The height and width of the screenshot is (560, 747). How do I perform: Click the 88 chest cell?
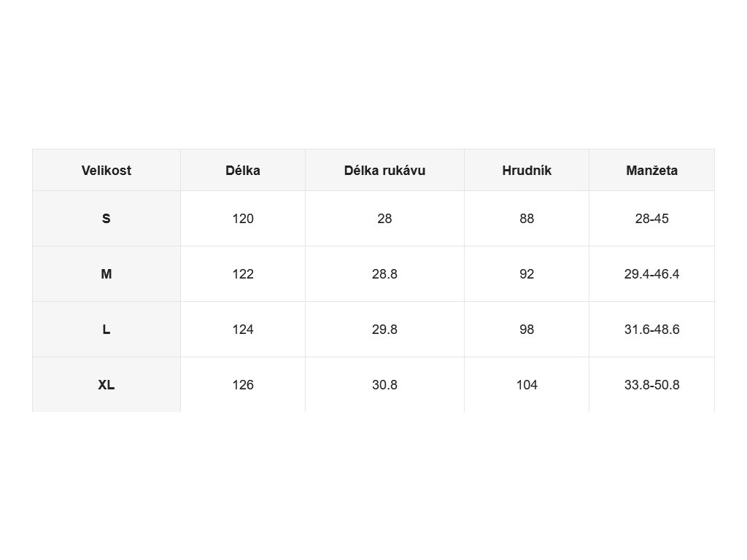527,219
